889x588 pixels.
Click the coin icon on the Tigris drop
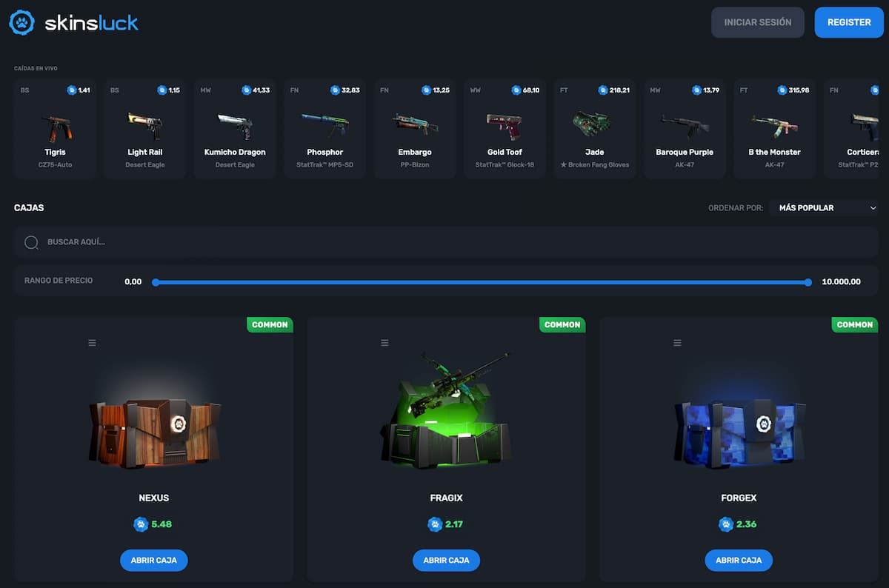[x=72, y=90]
